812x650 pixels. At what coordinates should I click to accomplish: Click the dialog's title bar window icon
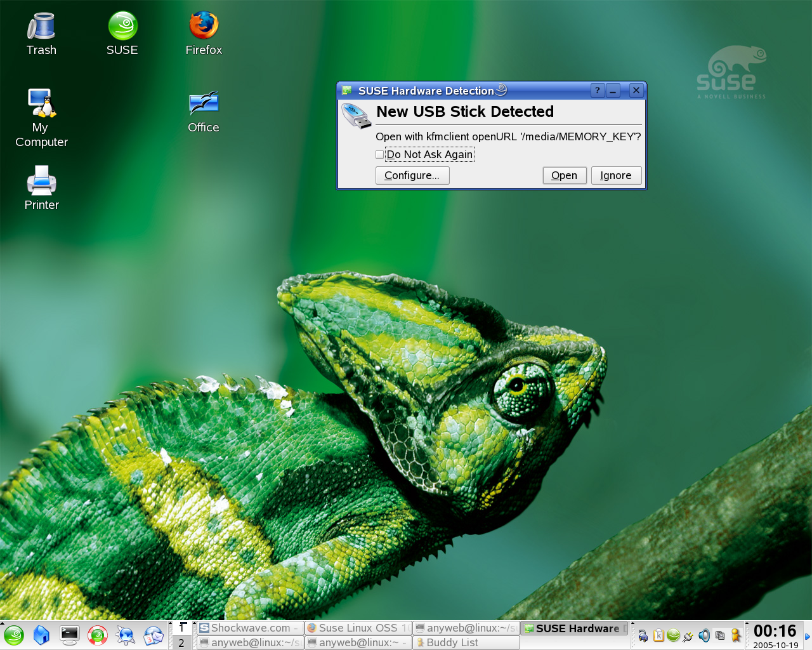[x=347, y=91]
